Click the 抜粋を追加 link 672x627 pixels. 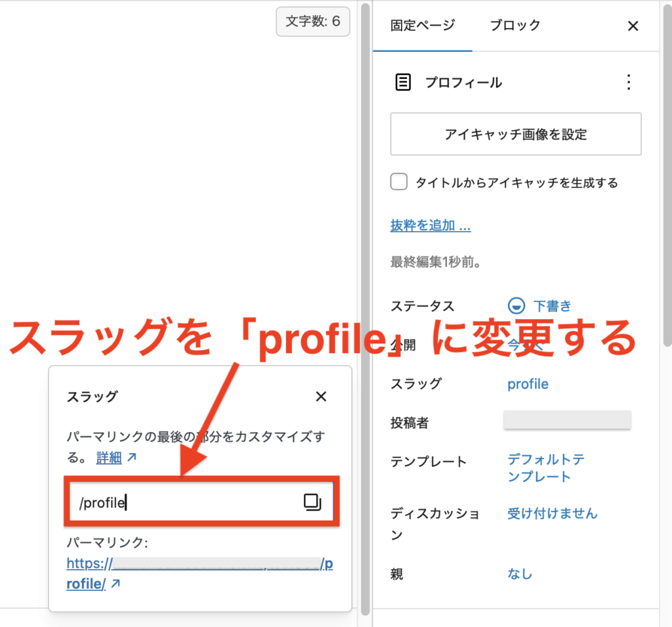430,226
